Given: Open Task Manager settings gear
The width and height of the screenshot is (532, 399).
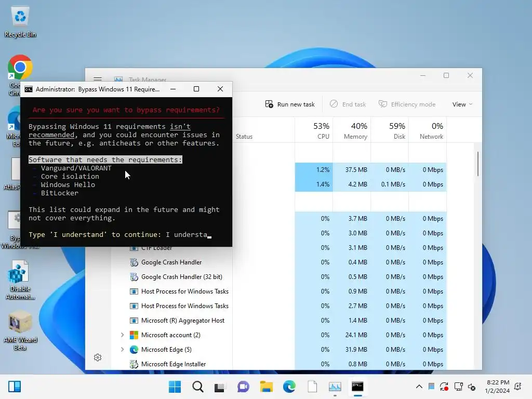Looking at the screenshot, I should pos(98,357).
